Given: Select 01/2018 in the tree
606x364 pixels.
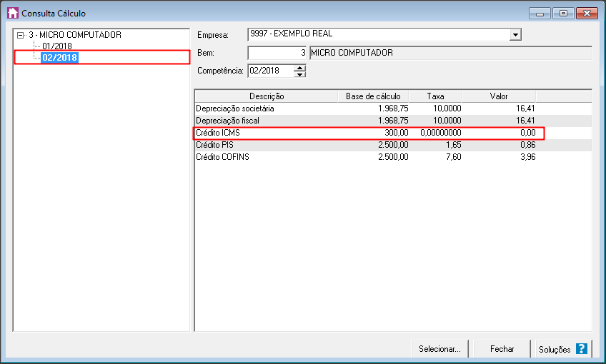Looking at the screenshot, I should (57, 46).
